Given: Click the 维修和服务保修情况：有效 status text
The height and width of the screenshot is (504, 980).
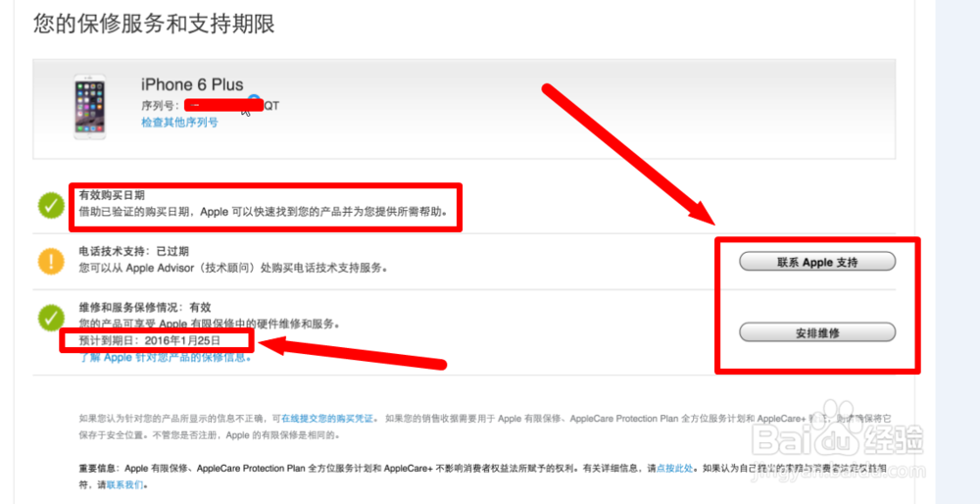Looking at the screenshot, I should [x=145, y=307].
